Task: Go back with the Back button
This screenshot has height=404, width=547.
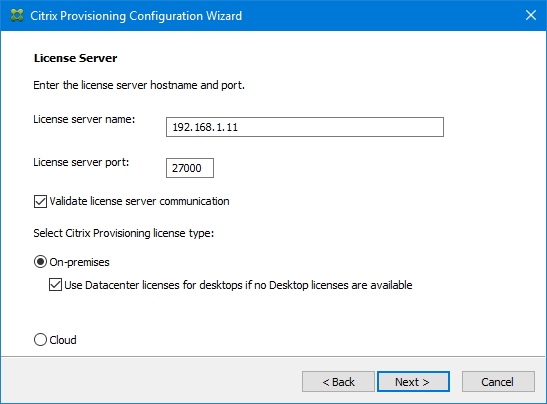Action: tap(338, 382)
